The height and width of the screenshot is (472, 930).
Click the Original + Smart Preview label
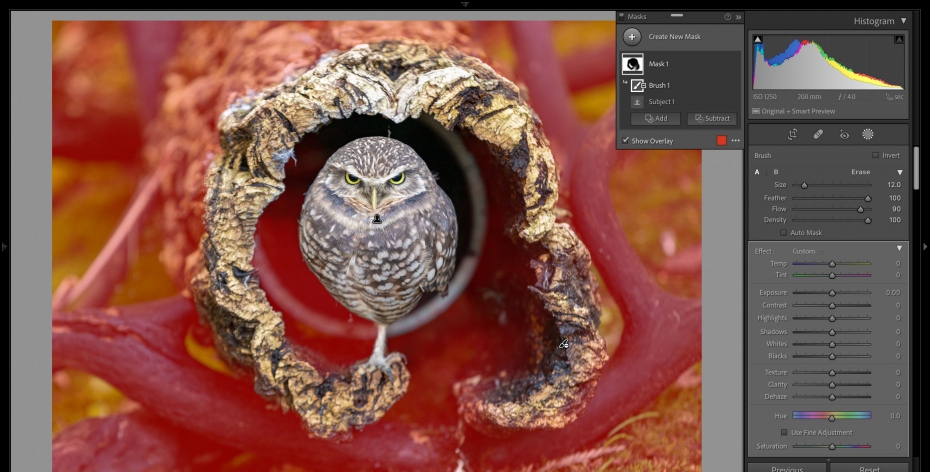[797, 111]
